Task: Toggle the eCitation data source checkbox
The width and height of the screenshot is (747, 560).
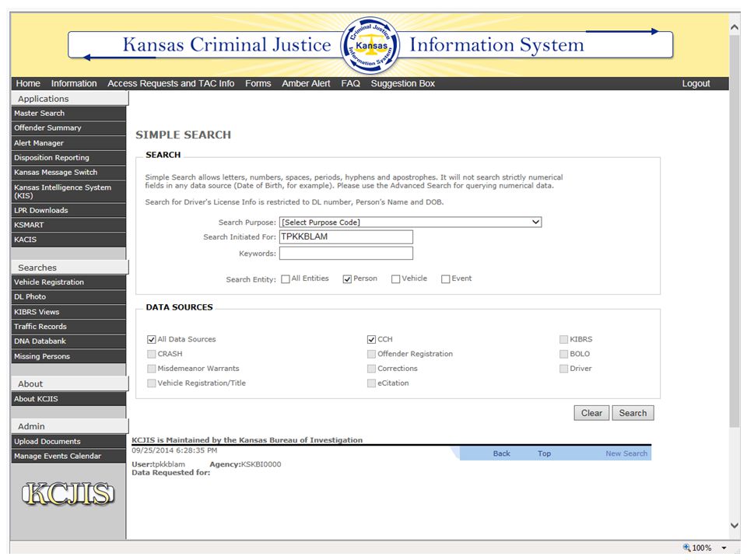Action: click(x=372, y=383)
